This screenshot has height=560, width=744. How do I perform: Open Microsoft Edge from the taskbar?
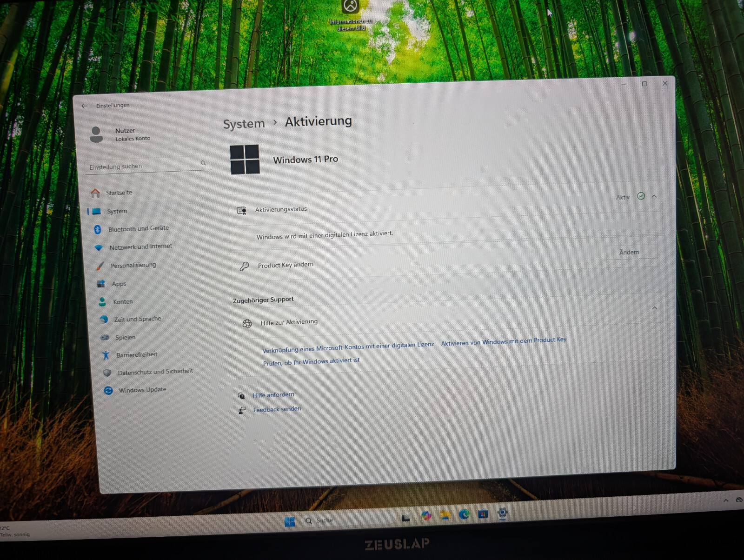point(464,514)
